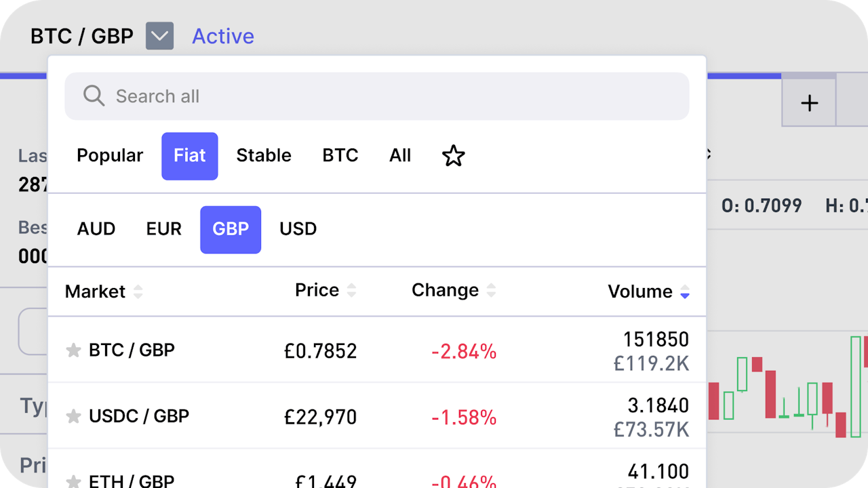Screen dimensions: 868x488
Task: Click the Active status link
Action: [x=223, y=36]
